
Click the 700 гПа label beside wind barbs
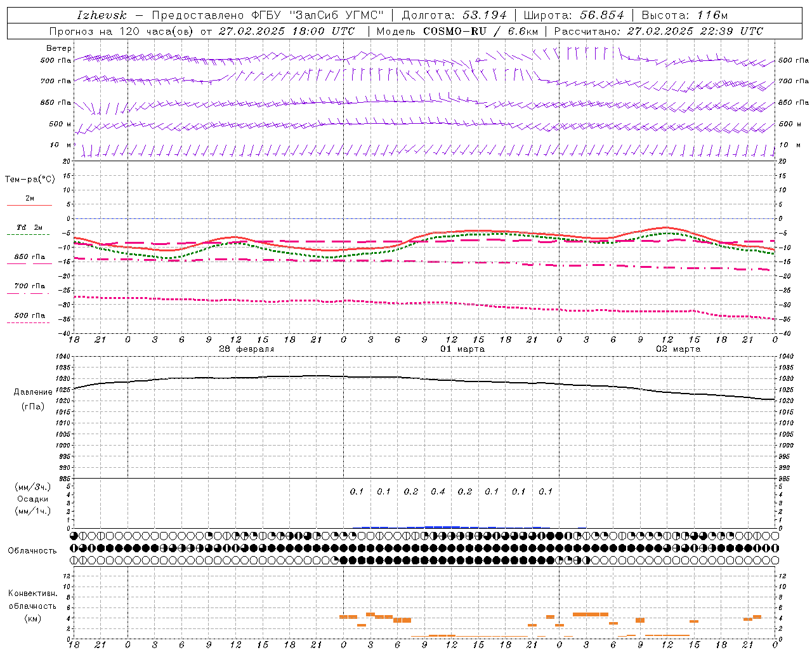point(56,81)
